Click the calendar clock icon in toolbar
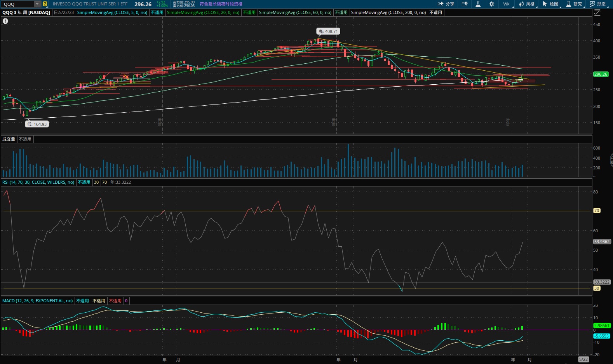The width and height of the screenshot is (613, 364). click(465, 4)
